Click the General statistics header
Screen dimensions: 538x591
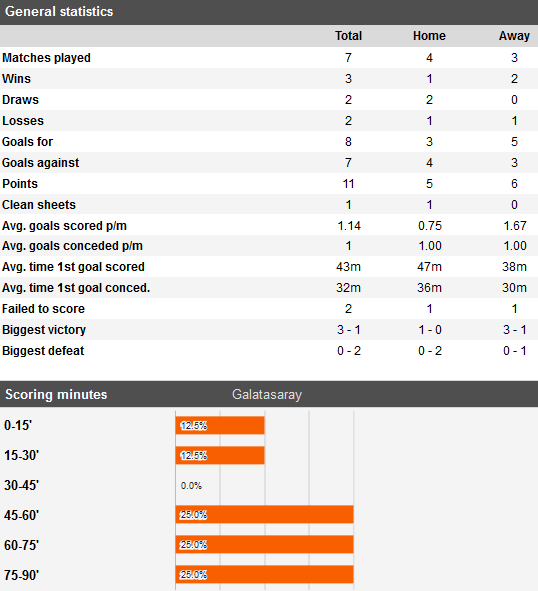[x=59, y=12]
